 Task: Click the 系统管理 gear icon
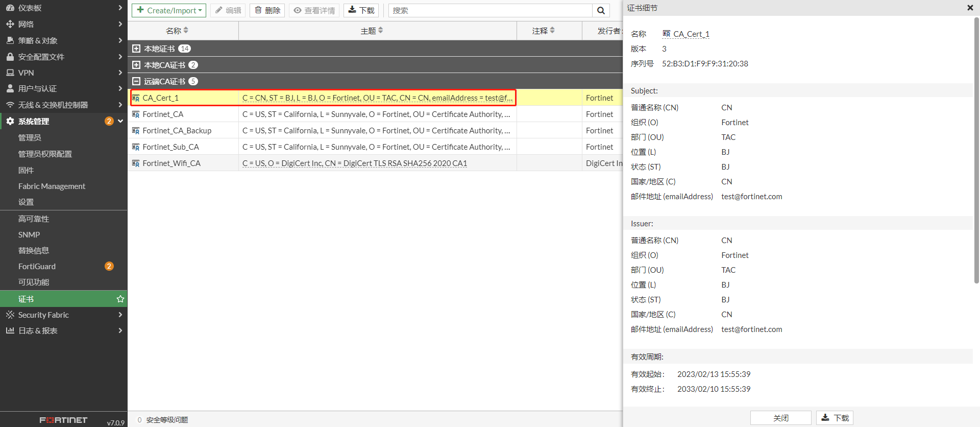(x=10, y=121)
